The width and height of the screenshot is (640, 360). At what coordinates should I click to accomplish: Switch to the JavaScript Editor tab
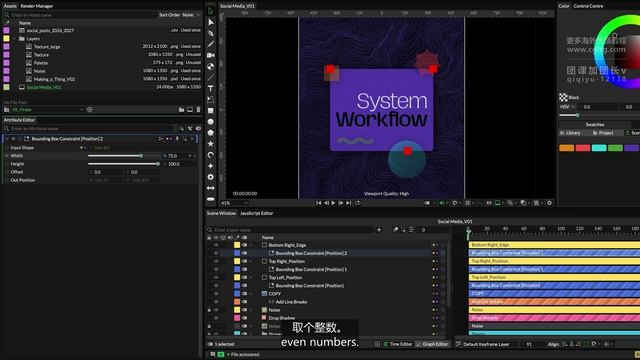(256, 213)
